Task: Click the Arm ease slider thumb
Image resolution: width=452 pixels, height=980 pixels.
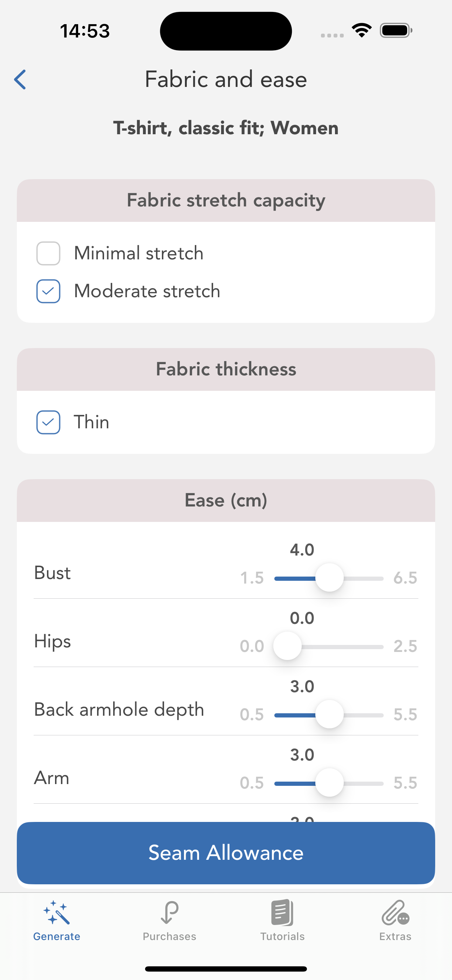Action: click(329, 783)
